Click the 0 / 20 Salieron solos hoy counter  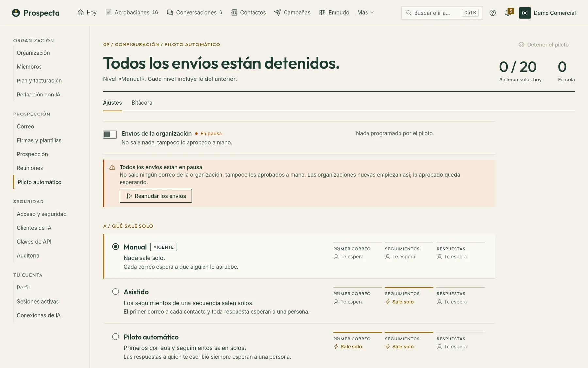[520, 71]
